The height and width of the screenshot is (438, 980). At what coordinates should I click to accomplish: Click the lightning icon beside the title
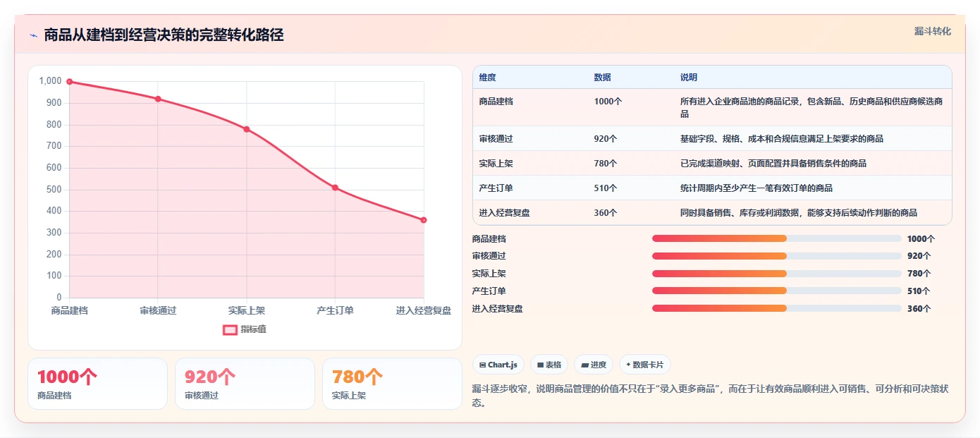pyautogui.click(x=33, y=35)
